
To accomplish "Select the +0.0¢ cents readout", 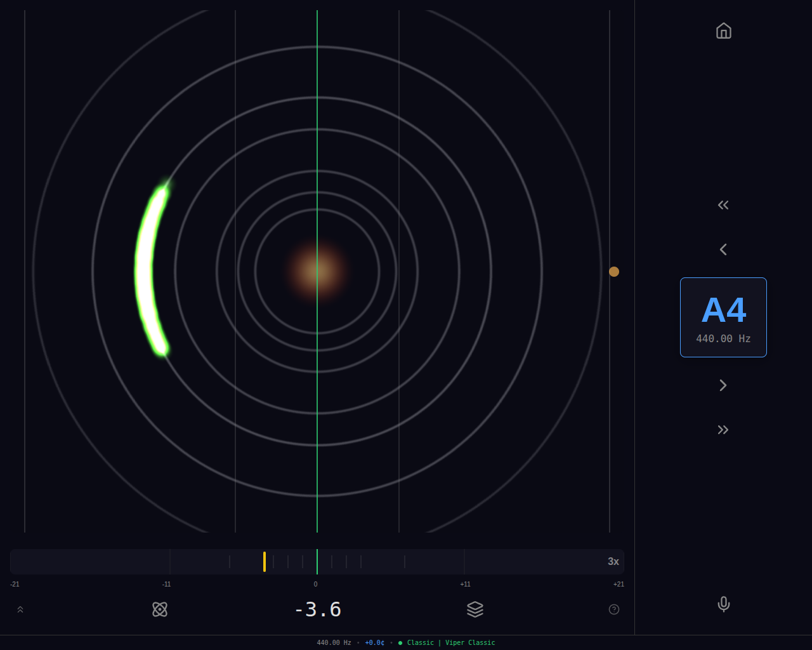I will [x=374, y=642].
